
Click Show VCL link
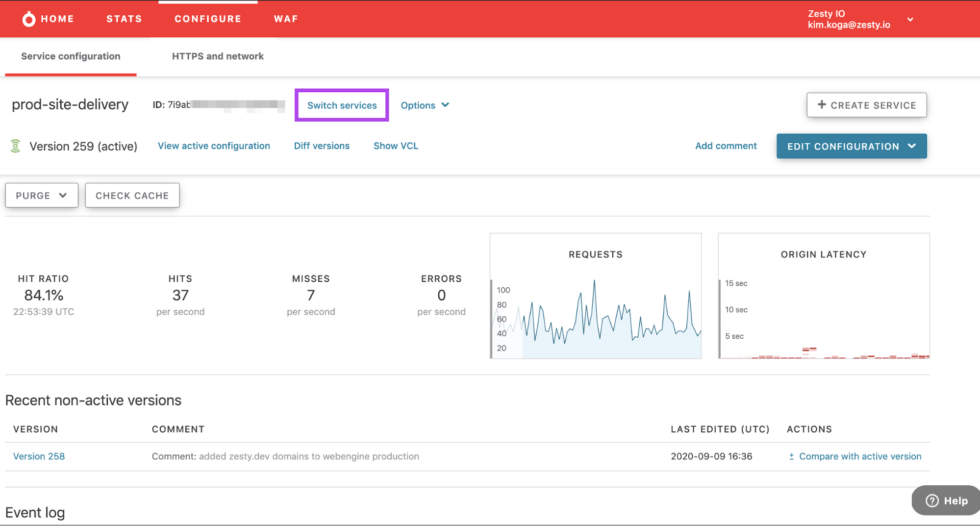(x=396, y=146)
